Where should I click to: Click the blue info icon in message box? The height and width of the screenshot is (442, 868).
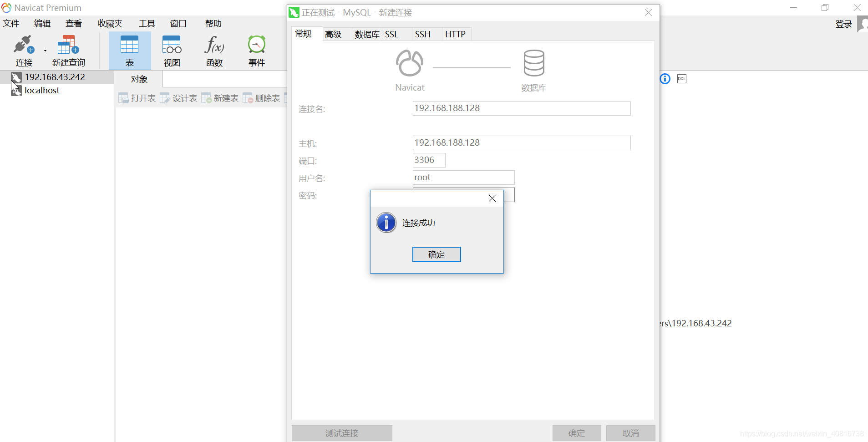[x=386, y=223]
